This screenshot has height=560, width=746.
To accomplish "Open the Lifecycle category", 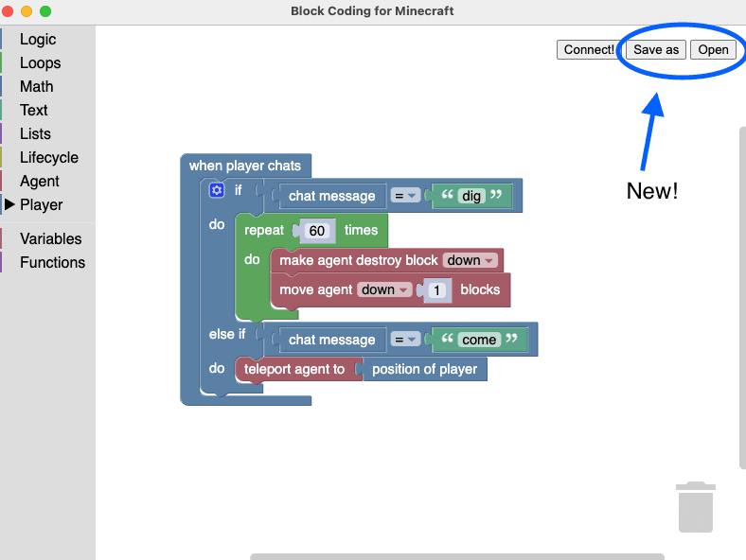I will click(x=48, y=157).
